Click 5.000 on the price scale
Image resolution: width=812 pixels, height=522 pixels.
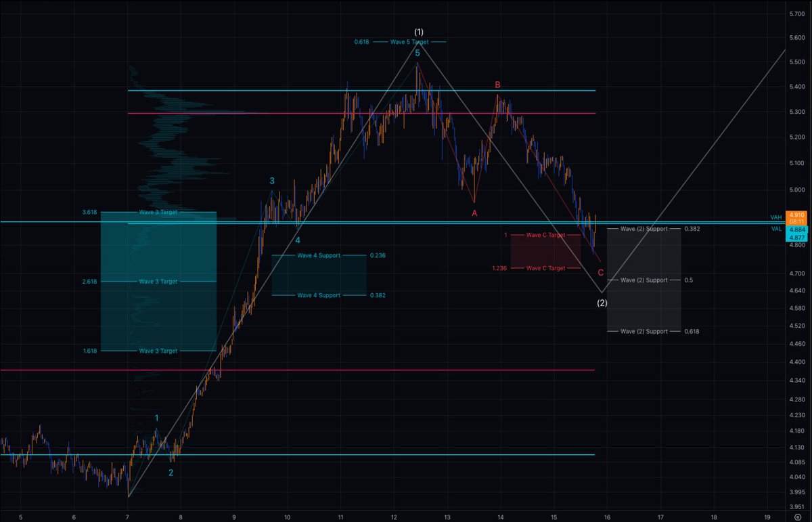tap(796, 190)
